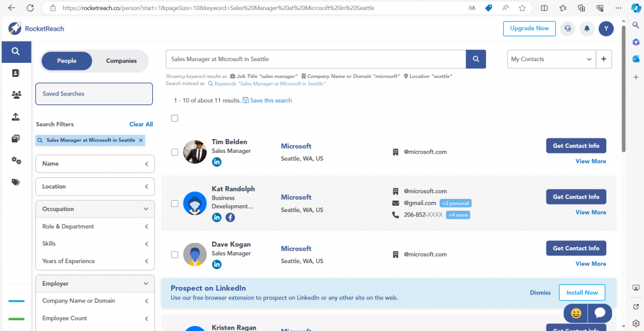Dismiss the Prospect on LinkedIn banner

pos(540,293)
